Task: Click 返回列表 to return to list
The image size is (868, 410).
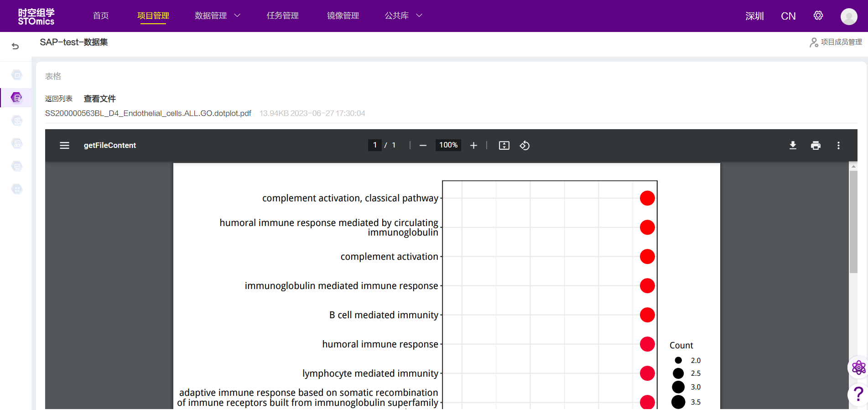Action: click(58, 99)
